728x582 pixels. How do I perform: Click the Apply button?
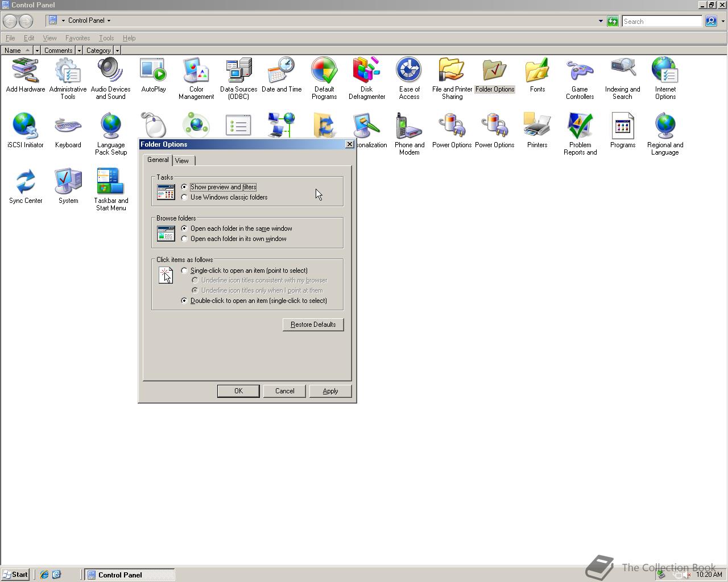330,391
